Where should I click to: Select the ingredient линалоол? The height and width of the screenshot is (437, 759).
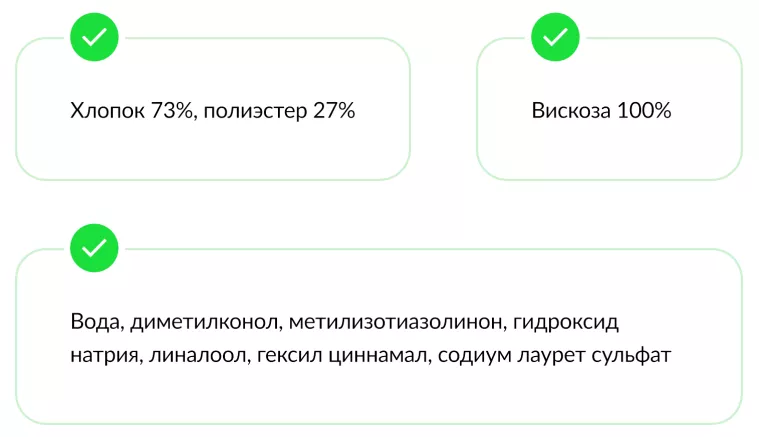[189, 355]
